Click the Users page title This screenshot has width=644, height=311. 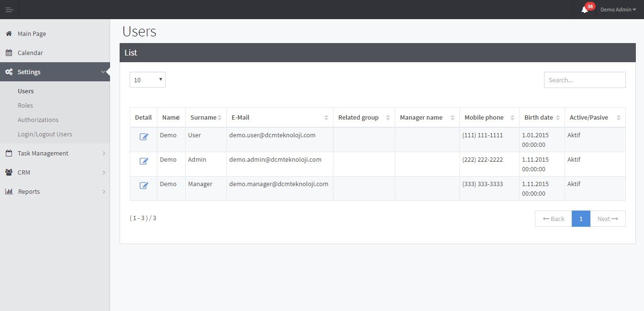click(x=139, y=32)
